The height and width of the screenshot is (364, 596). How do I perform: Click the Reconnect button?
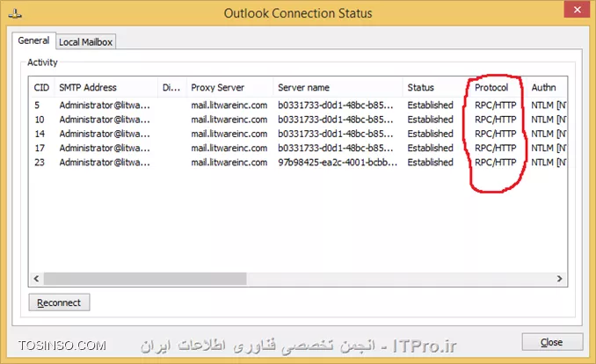(x=59, y=302)
